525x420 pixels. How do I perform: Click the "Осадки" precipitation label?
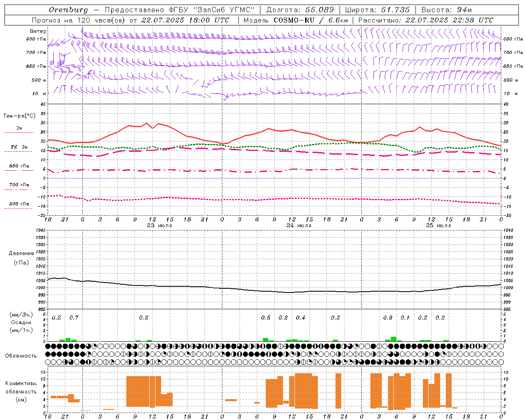click(21, 322)
